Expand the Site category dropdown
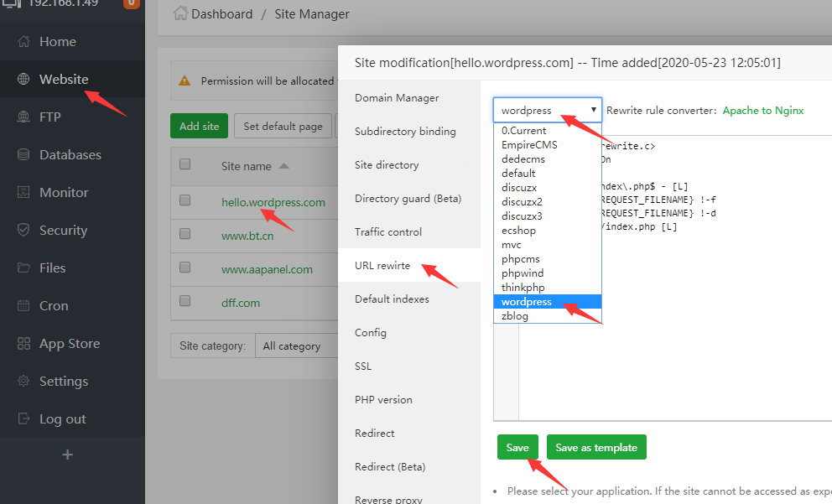This screenshot has height=504, width=832. [290, 346]
